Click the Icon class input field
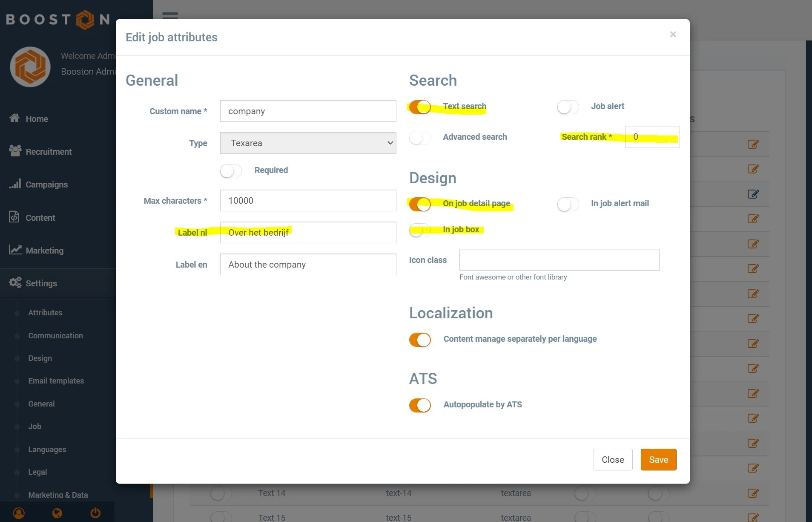The image size is (812, 522). pos(559,260)
